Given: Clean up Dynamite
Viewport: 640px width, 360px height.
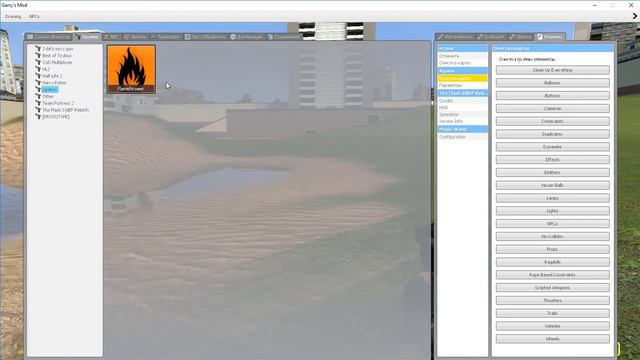Looking at the screenshot, I should [x=553, y=147].
